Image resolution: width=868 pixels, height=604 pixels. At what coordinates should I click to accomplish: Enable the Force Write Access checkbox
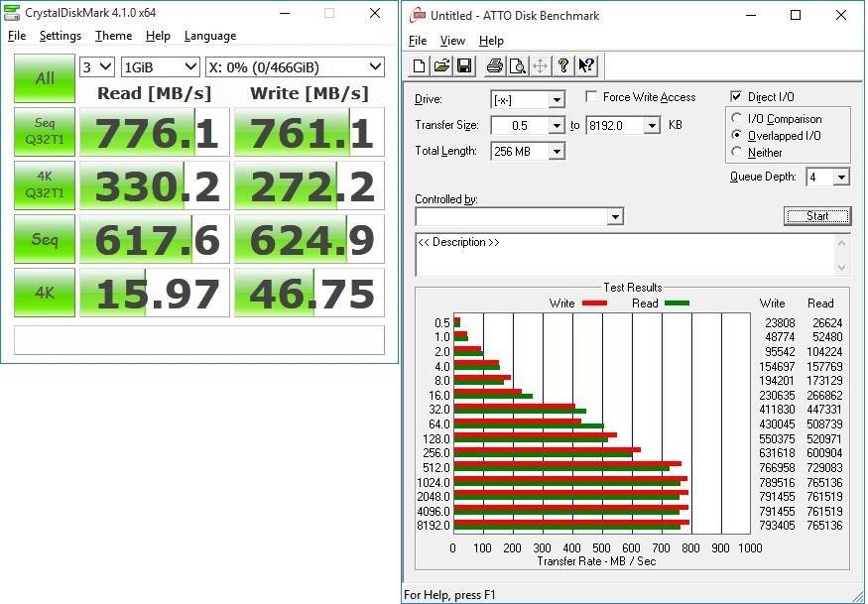591,97
